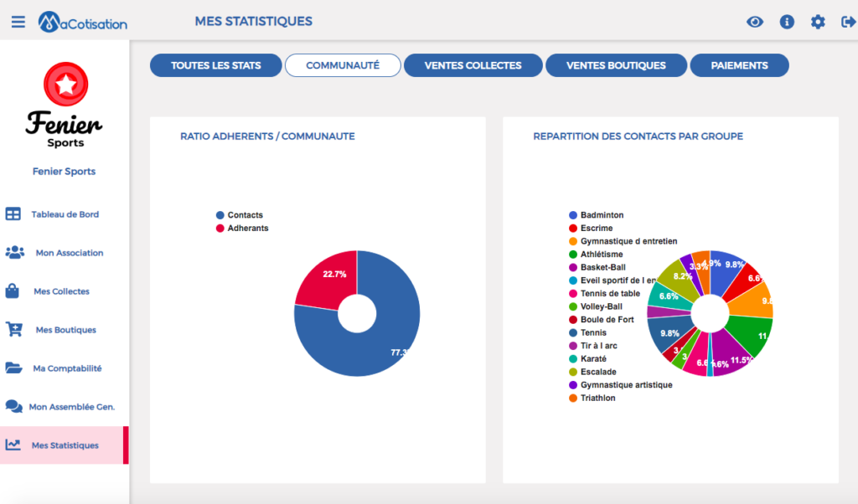Click the logout arrow icon
858x504 pixels.
(848, 22)
